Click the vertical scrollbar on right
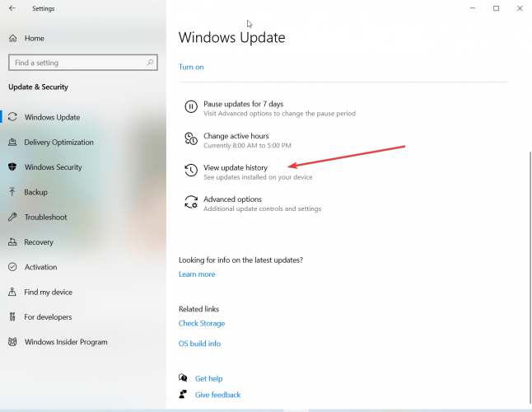532x412 pixels. click(x=530, y=278)
